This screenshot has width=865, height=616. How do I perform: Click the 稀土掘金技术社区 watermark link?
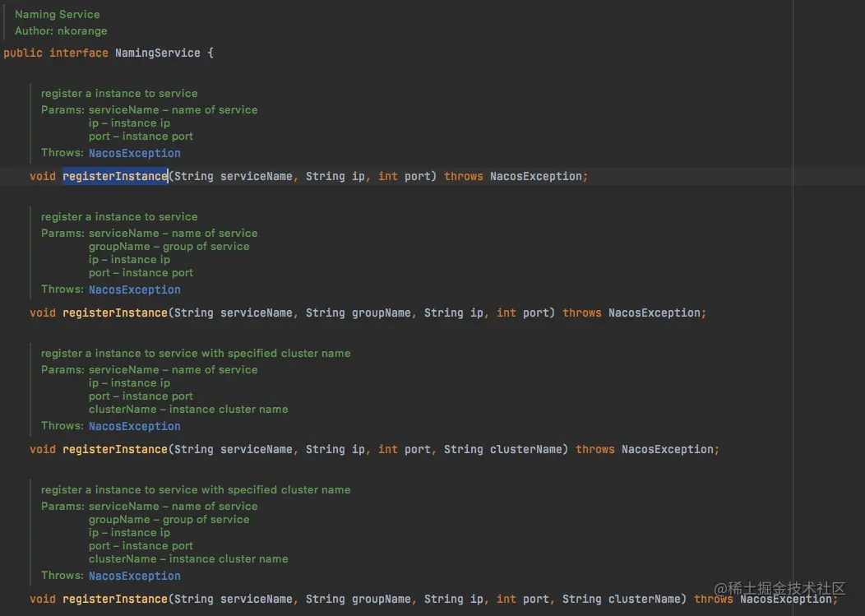tap(781, 589)
